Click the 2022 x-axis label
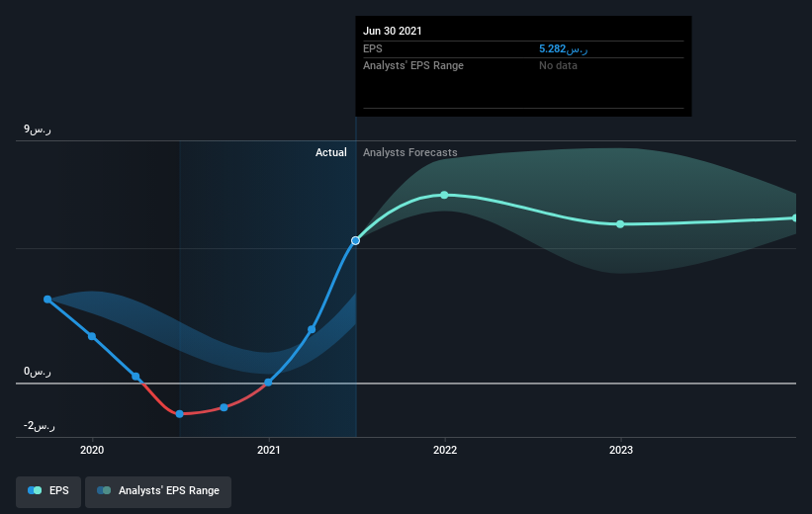812x514 pixels. 445,450
